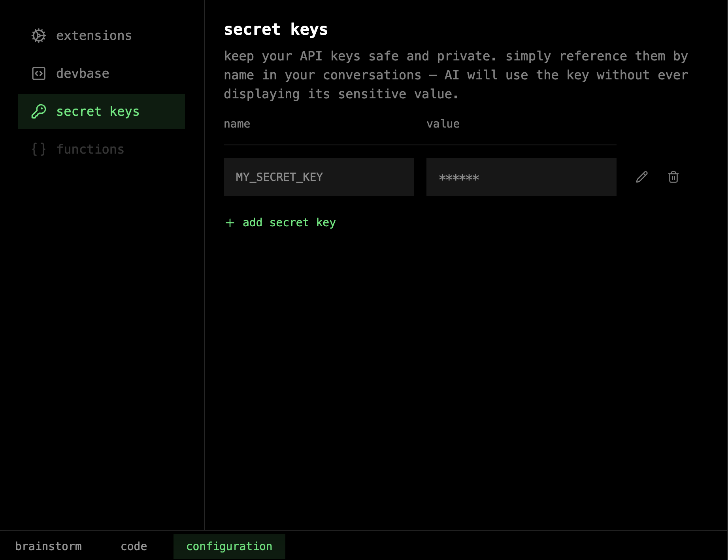
Task: Switch to the brainstorm tab
Action: pyautogui.click(x=48, y=546)
